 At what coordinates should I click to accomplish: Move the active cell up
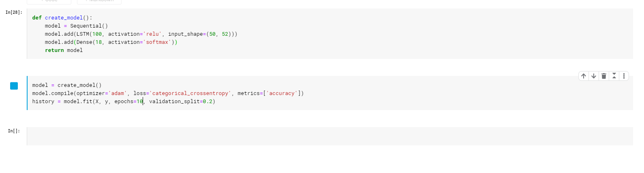click(584, 76)
